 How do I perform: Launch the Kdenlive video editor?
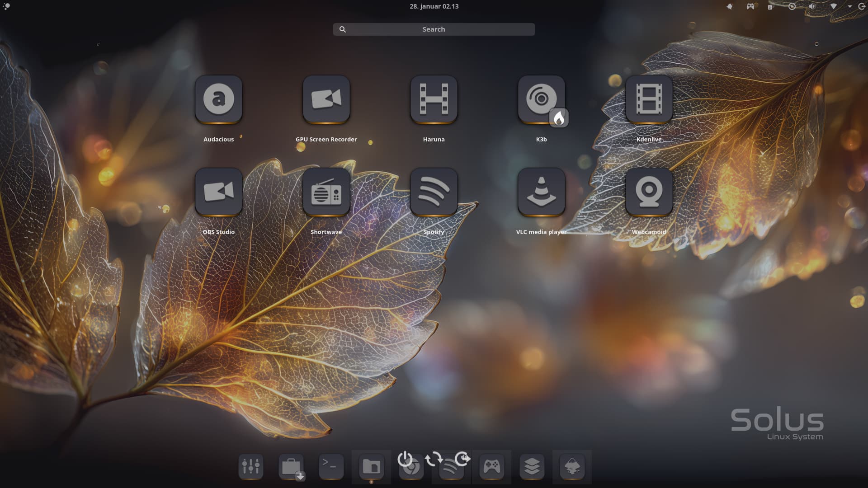[649, 99]
